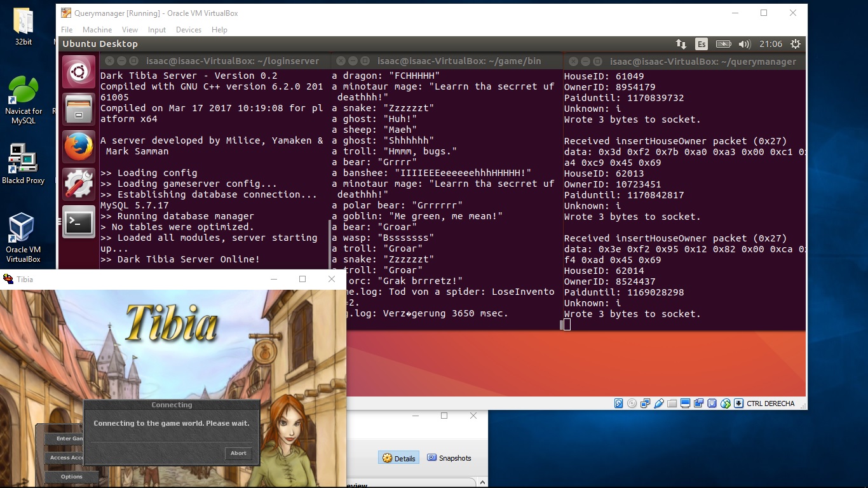Viewport: 868px width, 488px height.
Task: Open the Input menu in VirtualBox
Action: coord(157,30)
